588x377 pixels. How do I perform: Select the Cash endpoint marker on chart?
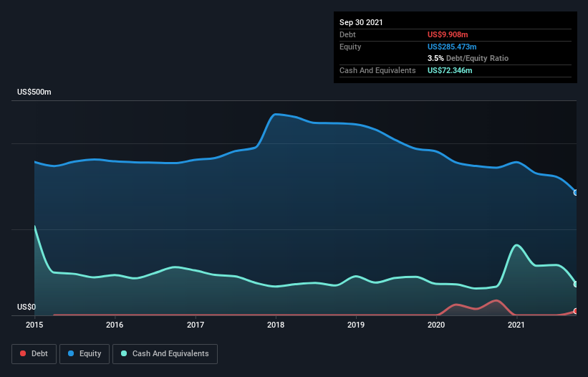click(576, 284)
